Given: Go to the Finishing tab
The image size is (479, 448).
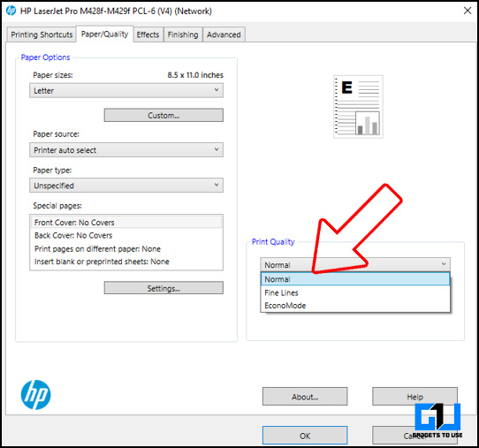Looking at the screenshot, I should coord(183,34).
